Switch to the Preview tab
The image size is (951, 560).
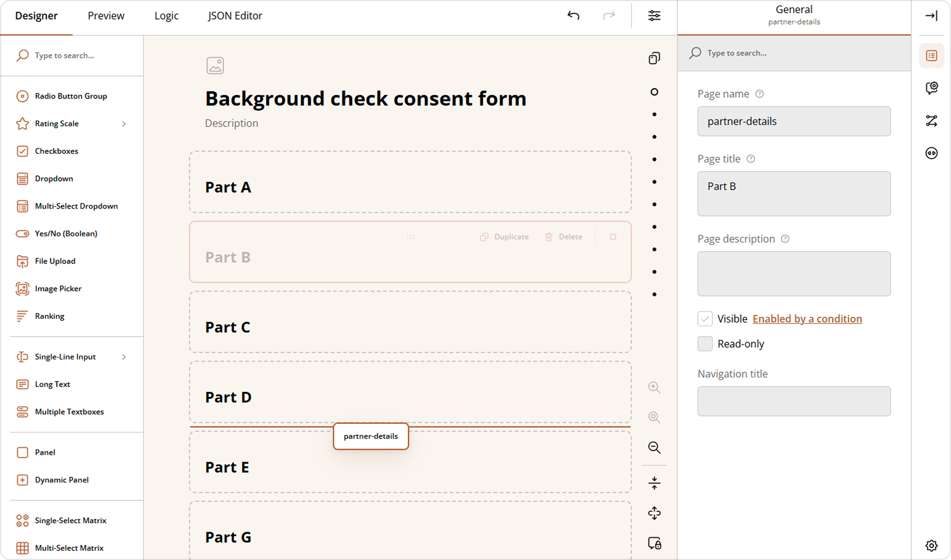(106, 16)
